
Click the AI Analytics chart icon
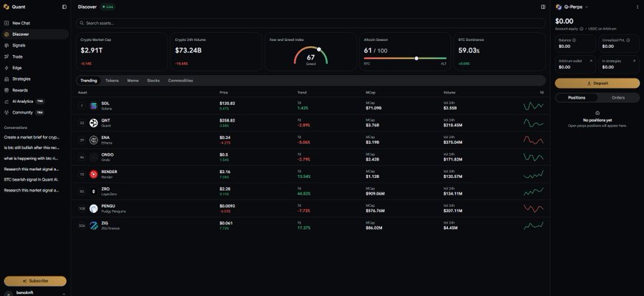6,102
